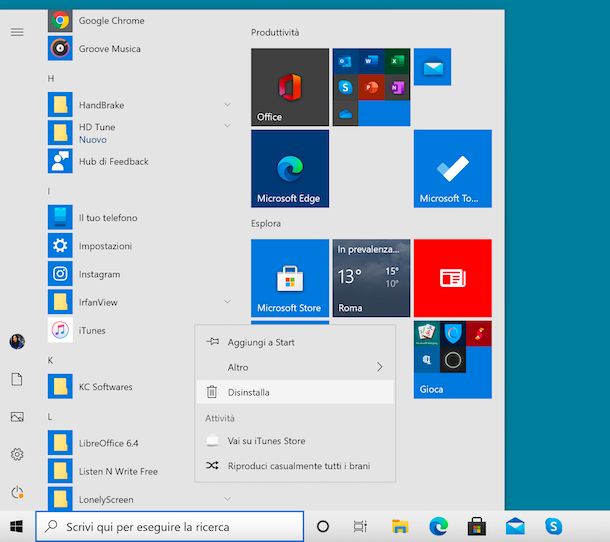Image resolution: width=610 pixels, height=542 pixels.
Task: Open the Microsoft Store tile
Action: [290, 278]
